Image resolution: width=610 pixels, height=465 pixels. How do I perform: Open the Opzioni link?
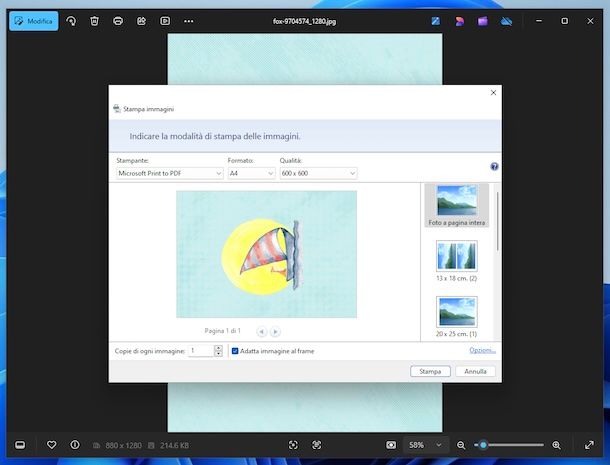coord(482,350)
